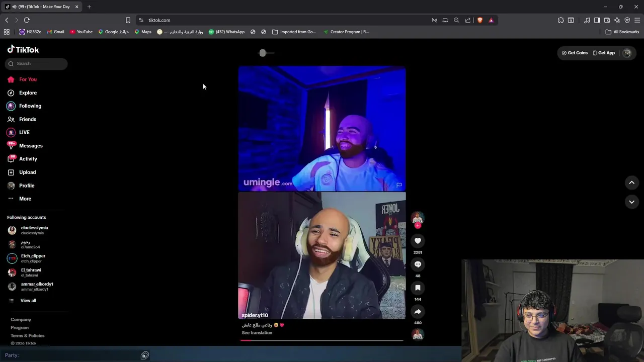644x362 pixels.
Task: Click the TikTok search field
Action: [36, 63]
